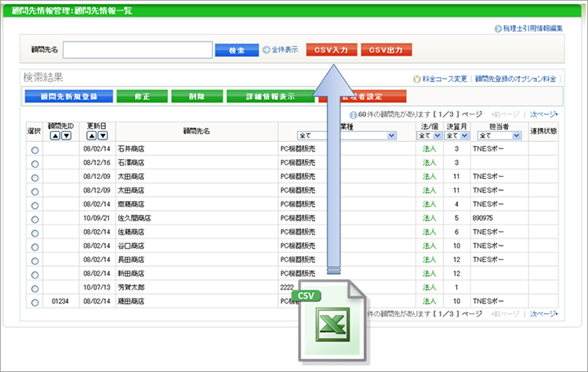Go to 次ページ at bottom of table
This screenshot has height=372, width=588.
coord(544,314)
